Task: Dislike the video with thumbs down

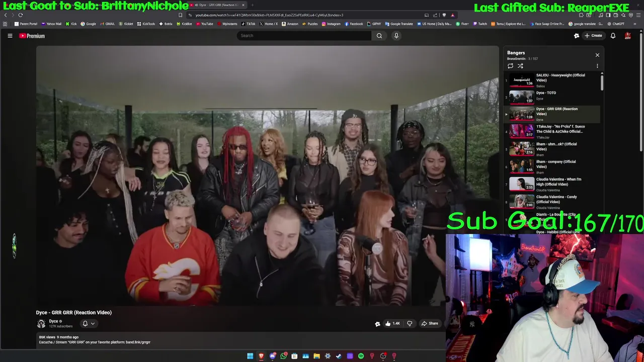Action: coord(410,324)
